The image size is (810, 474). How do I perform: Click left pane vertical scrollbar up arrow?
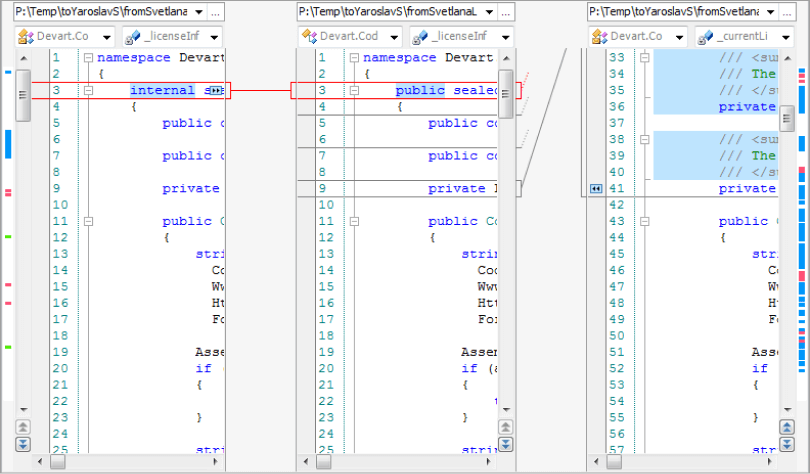pyautogui.click(x=23, y=58)
